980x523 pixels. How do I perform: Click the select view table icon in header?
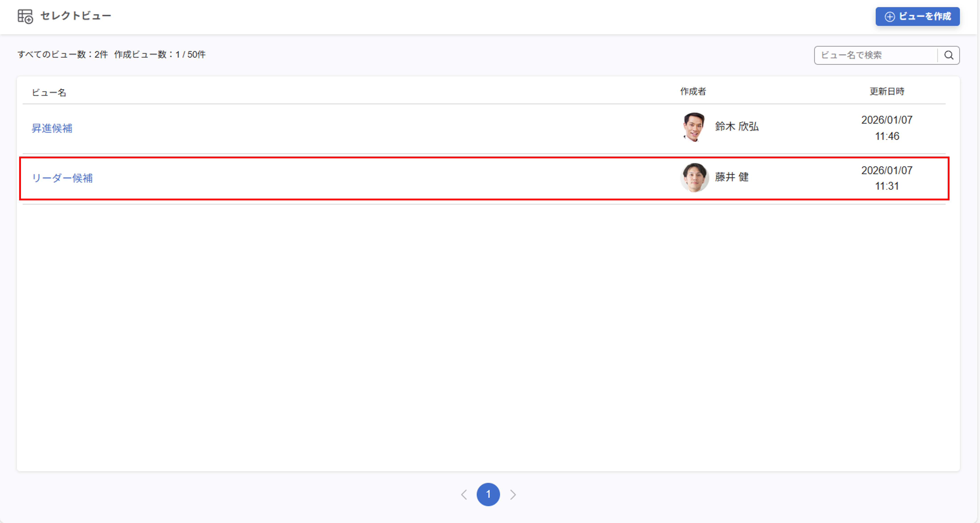[x=25, y=16]
